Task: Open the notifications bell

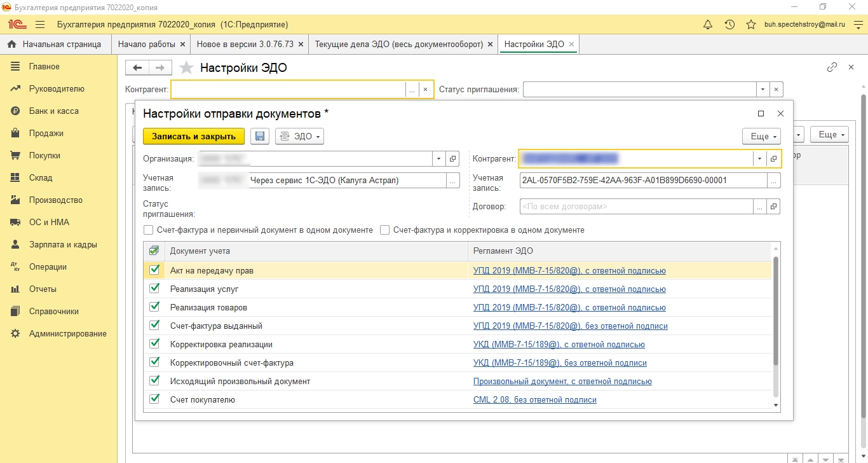Action: [x=708, y=25]
